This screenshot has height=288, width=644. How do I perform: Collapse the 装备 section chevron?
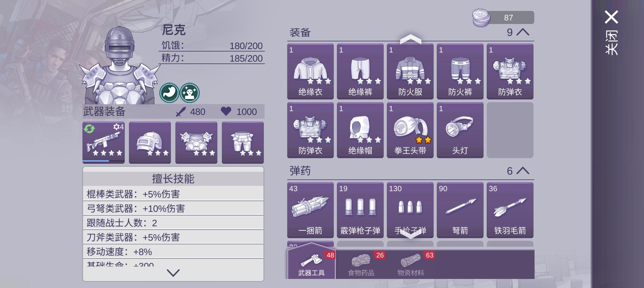tap(523, 32)
